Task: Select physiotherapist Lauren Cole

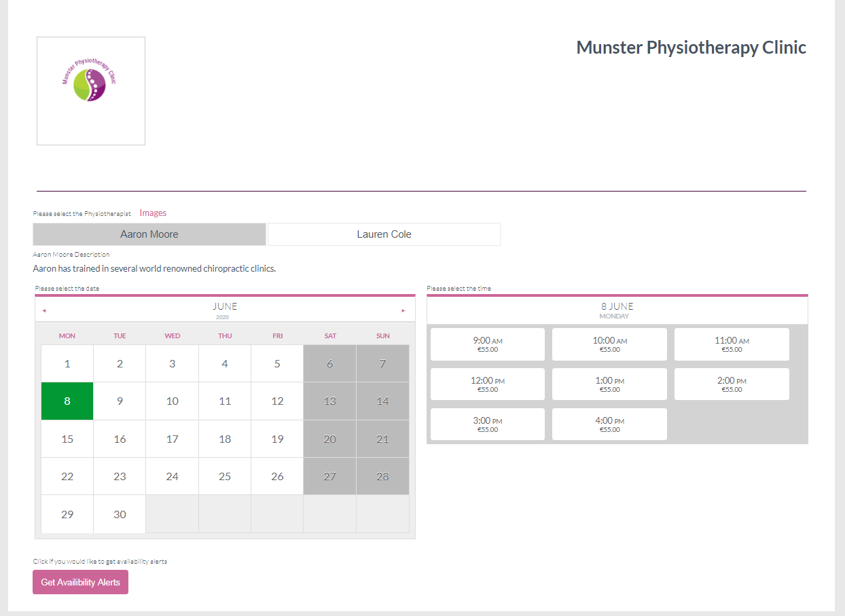Action: point(384,234)
